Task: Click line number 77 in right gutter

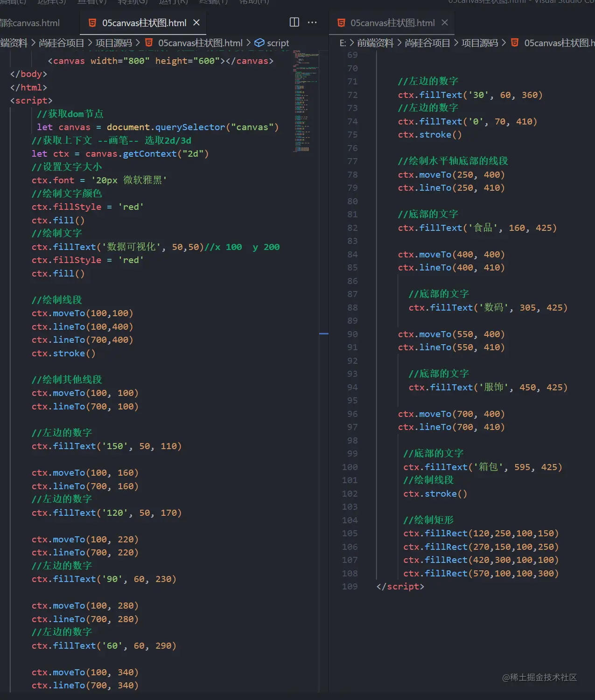Action: (x=353, y=161)
